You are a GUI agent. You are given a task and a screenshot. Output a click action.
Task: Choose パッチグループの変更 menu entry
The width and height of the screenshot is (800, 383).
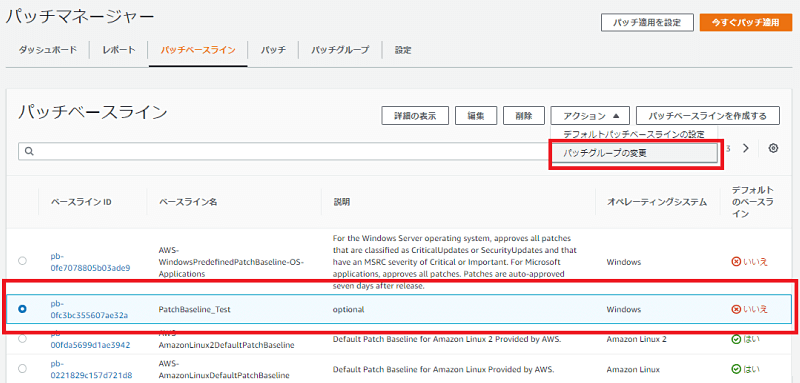point(634,153)
